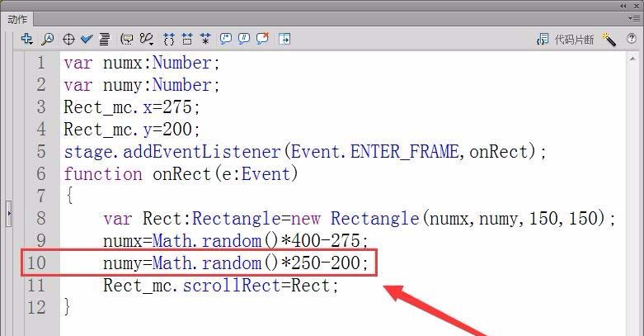Place the cursor in "var numy:Number;"
Viewport: 644px width, 336px height.
coord(142,85)
